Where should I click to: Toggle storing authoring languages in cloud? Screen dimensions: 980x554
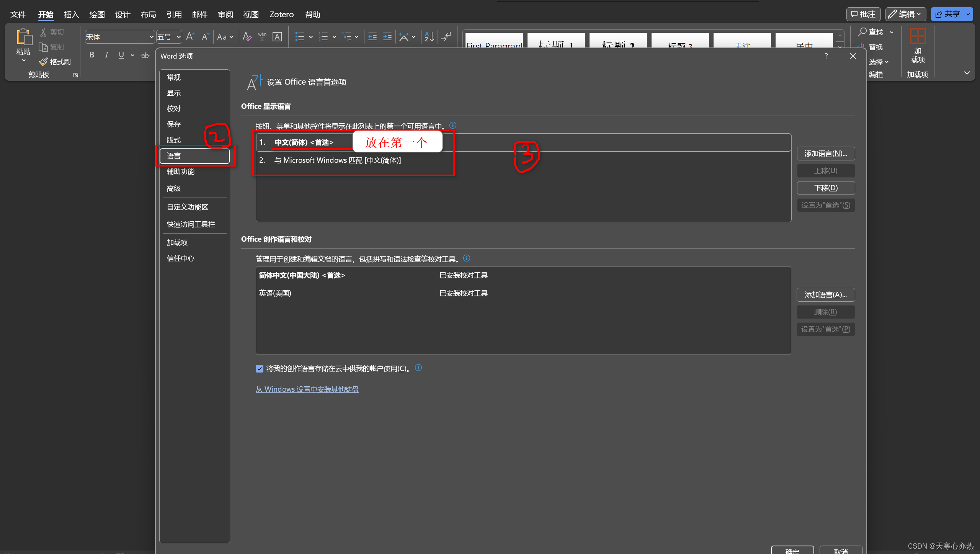(260, 369)
